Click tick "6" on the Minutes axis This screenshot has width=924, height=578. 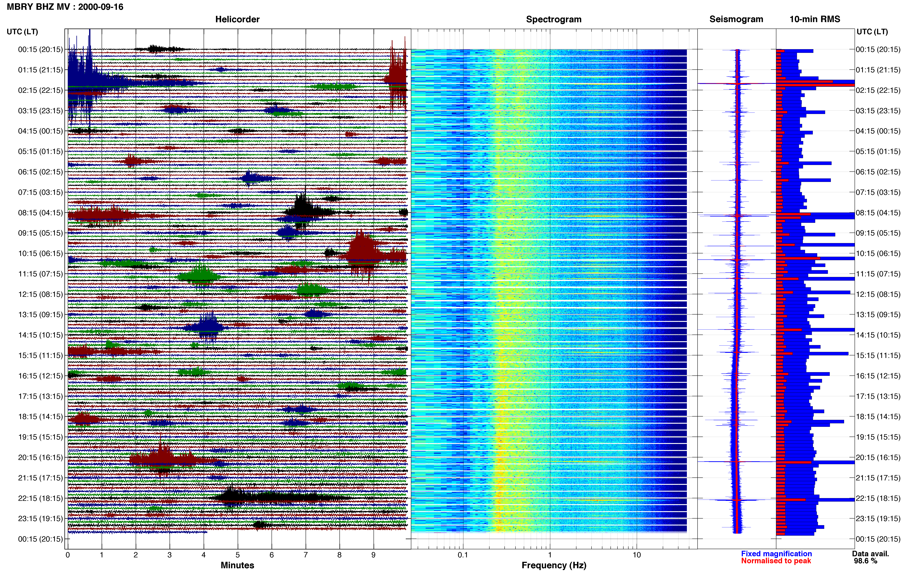coord(272,555)
